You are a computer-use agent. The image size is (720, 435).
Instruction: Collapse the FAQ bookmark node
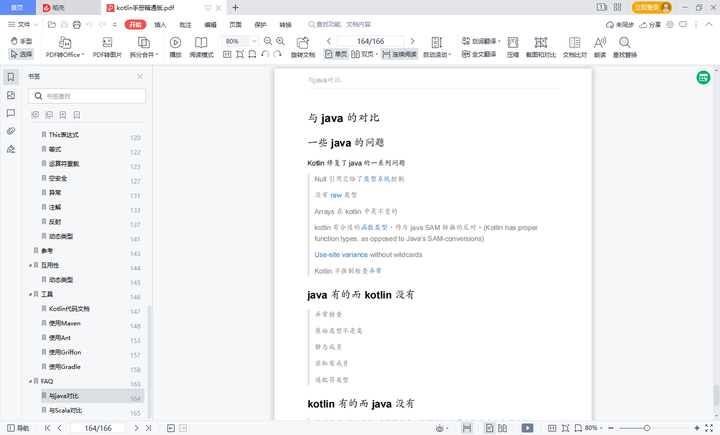(x=30, y=381)
